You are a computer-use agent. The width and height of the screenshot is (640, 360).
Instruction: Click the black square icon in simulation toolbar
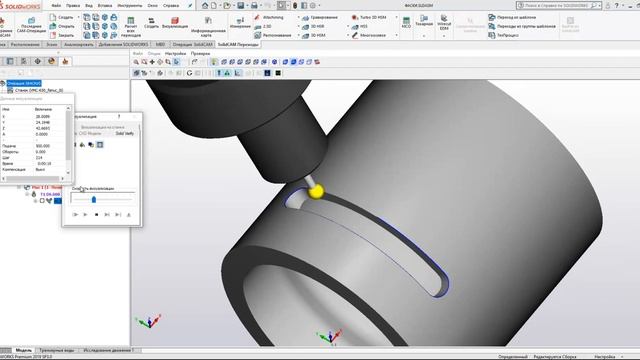(278, 73)
